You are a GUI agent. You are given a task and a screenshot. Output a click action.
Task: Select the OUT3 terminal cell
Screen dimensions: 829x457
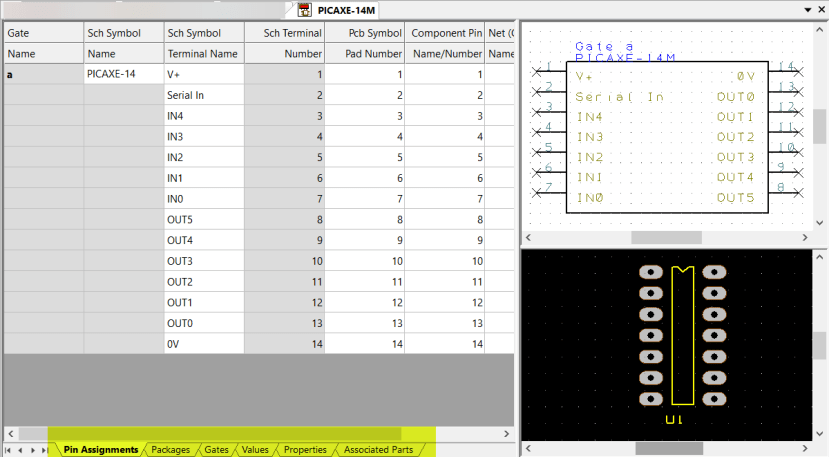coord(204,261)
